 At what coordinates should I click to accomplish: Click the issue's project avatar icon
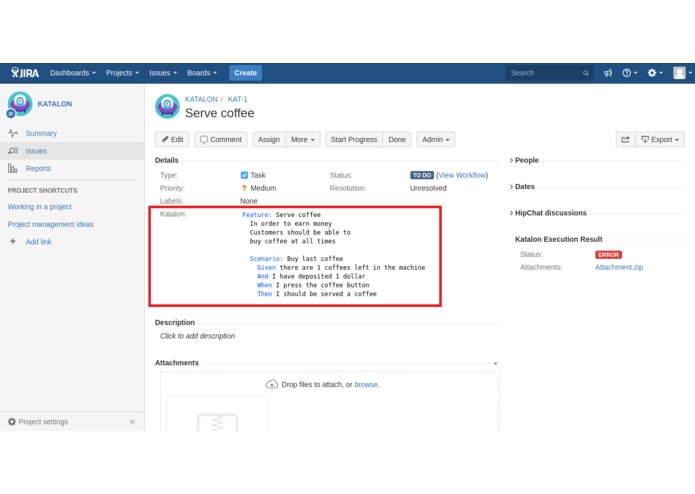tap(167, 106)
